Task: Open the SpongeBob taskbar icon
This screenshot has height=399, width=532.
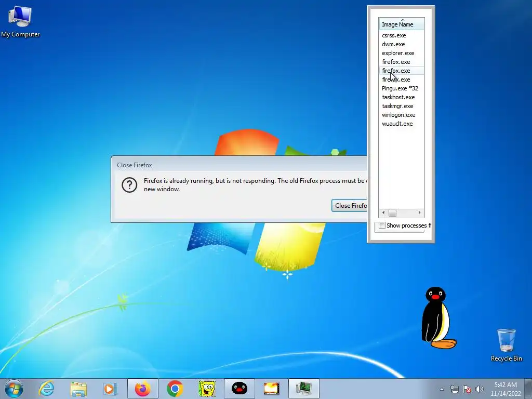Action: coord(207,389)
